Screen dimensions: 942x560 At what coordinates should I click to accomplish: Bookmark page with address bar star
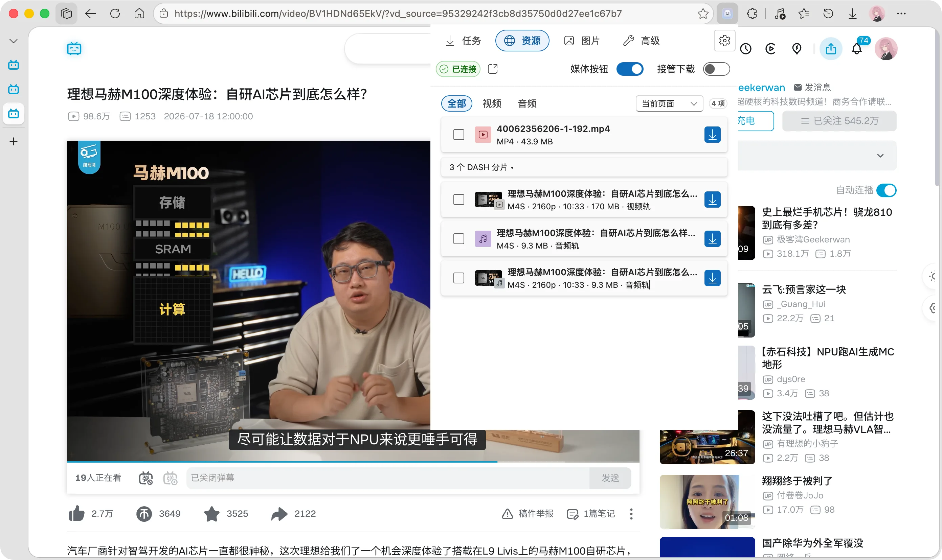pos(703,14)
